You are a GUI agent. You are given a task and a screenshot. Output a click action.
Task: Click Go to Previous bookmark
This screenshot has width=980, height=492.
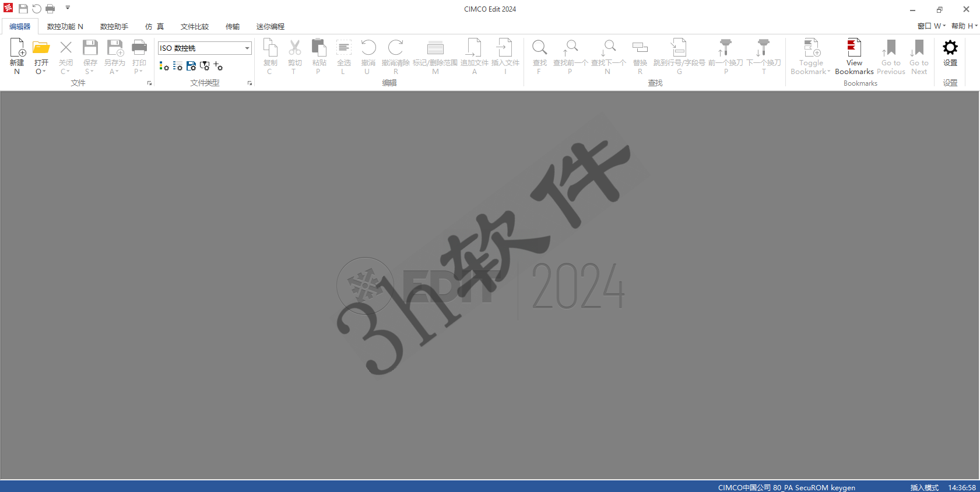(x=891, y=57)
